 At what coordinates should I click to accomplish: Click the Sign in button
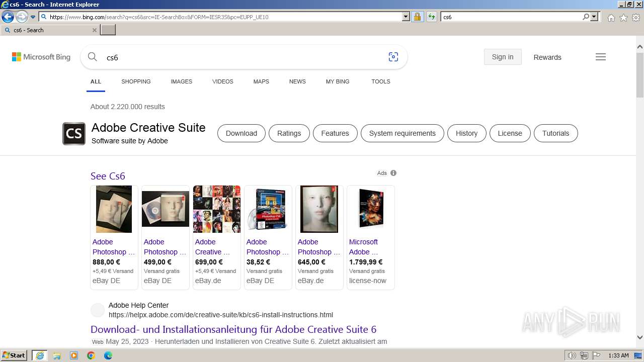pyautogui.click(x=503, y=57)
